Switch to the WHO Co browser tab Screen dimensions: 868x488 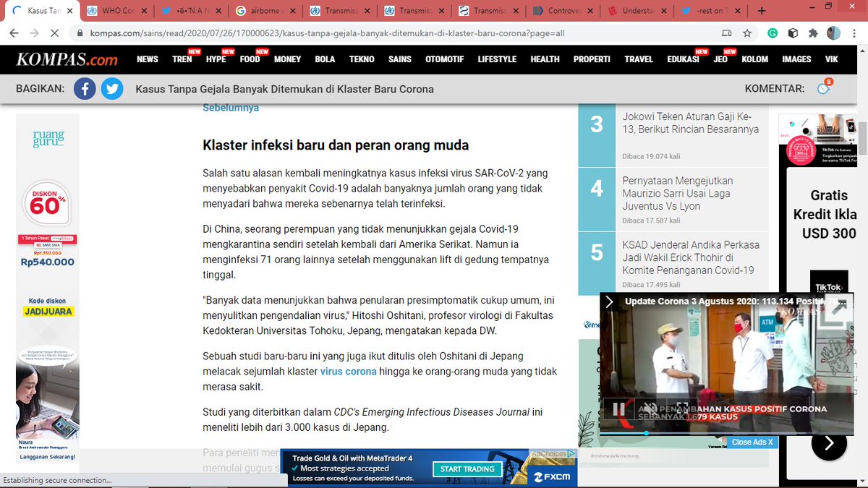[x=116, y=11]
